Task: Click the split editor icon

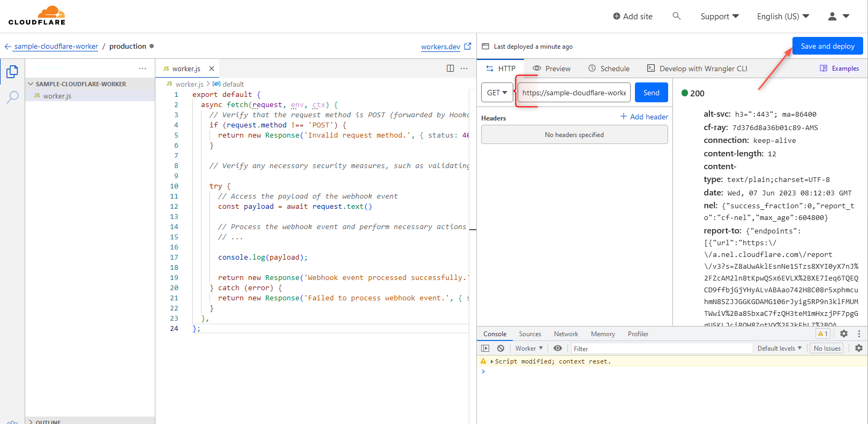Action: pos(450,69)
